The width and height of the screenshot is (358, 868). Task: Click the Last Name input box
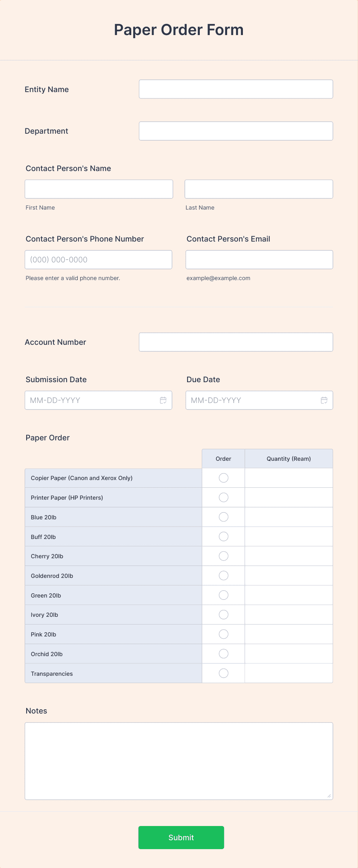[x=259, y=189]
